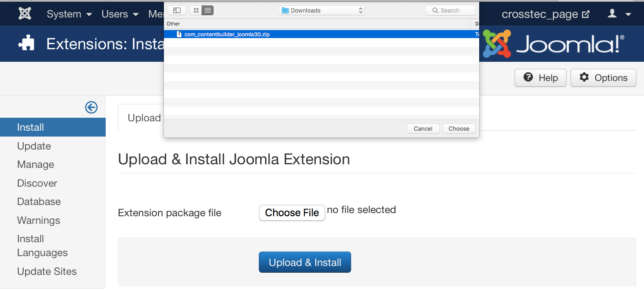Toggle the file dialog sidebar icon

click(x=177, y=10)
